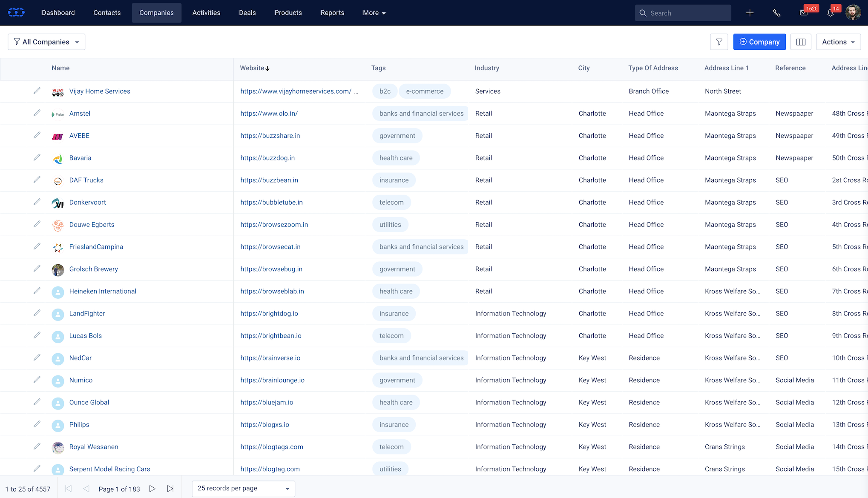Open the https://buzzshare.in website link

click(x=270, y=135)
